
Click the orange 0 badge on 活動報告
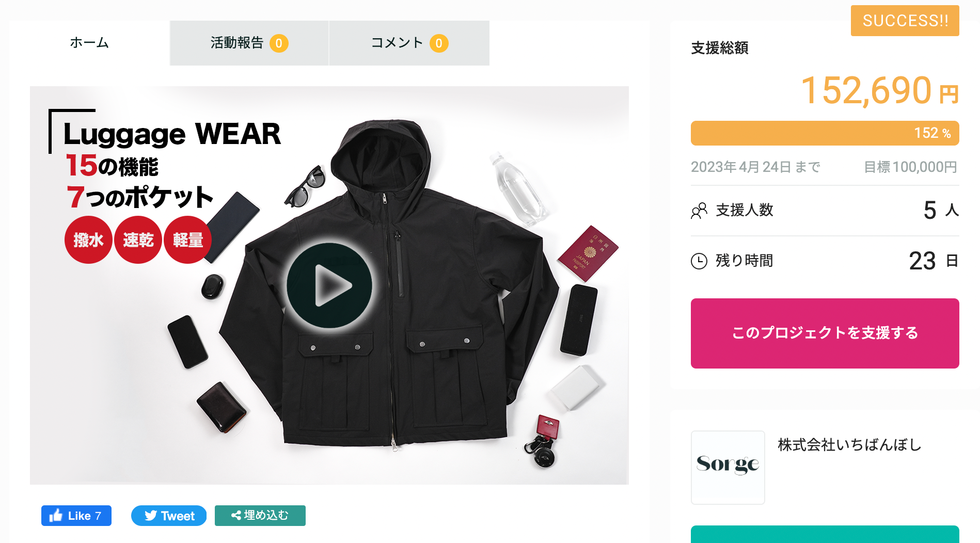(279, 43)
